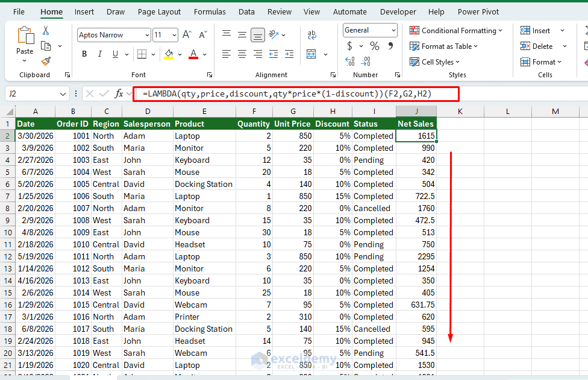588x380 pixels.
Task: Click the Copy icon in Clipboard
Action: (x=46, y=46)
